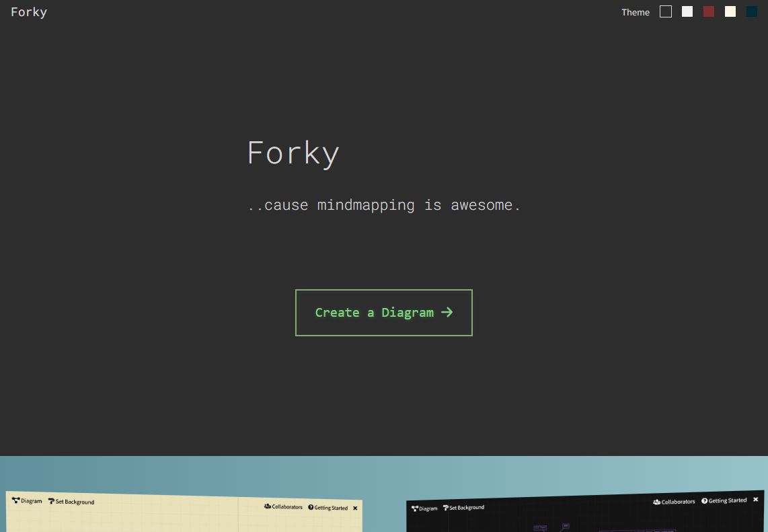Viewport: 768px width, 532px height.
Task: Select the dark gray theme swatch
Action: 666,11
